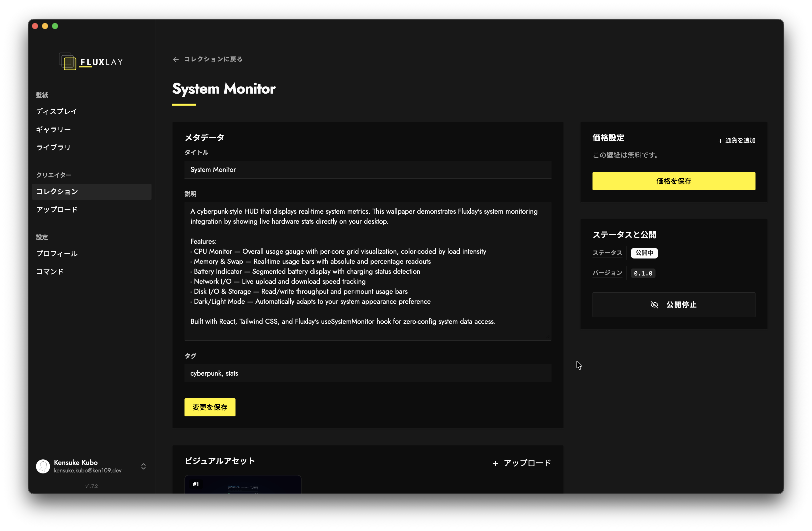Click the 公開中 status badge
The image size is (812, 531).
pyautogui.click(x=644, y=253)
